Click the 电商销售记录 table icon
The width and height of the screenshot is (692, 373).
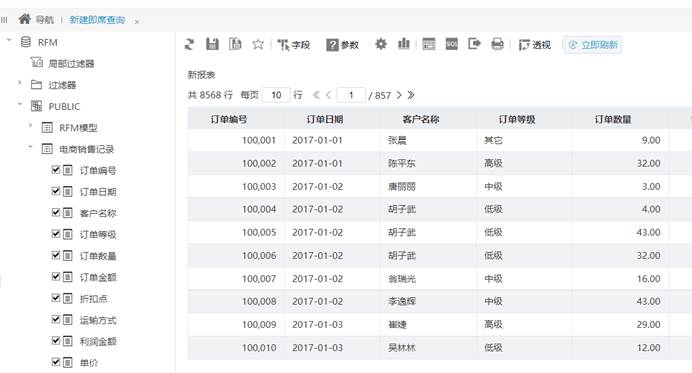pos(47,149)
